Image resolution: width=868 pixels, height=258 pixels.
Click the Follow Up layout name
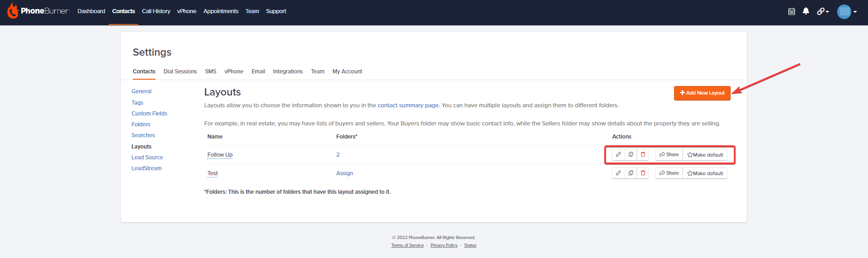click(x=220, y=155)
